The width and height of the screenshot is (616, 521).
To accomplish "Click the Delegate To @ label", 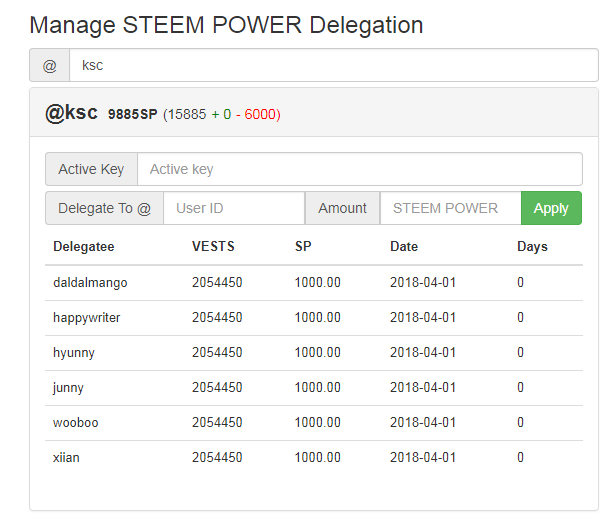I will click(x=104, y=208).
